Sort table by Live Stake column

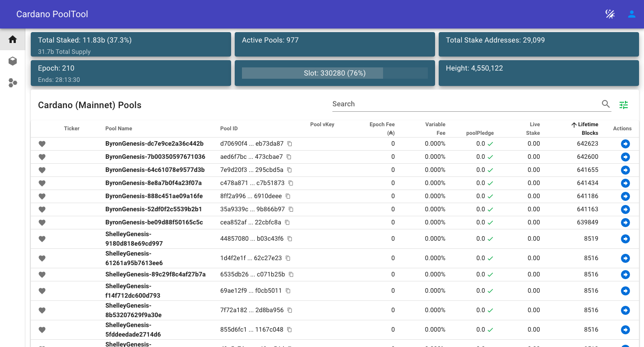[533, 128]
